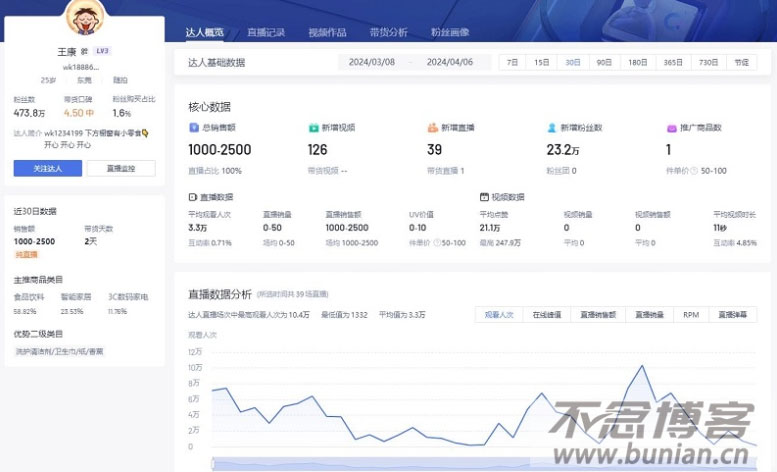Show the 直播销售额 chart metric

point(598,315)
